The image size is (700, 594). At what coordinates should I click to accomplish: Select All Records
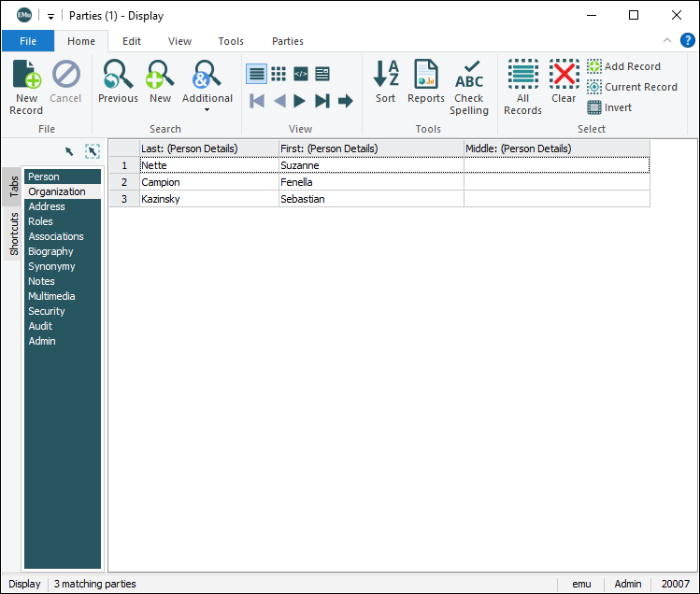click(x=522, y=87)
